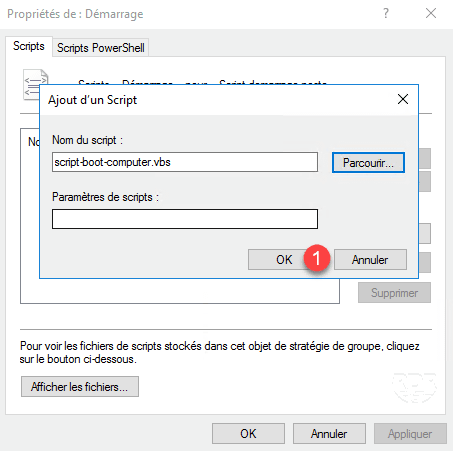Click the Appliquer button
453x451 pixels.
[410, 434]
